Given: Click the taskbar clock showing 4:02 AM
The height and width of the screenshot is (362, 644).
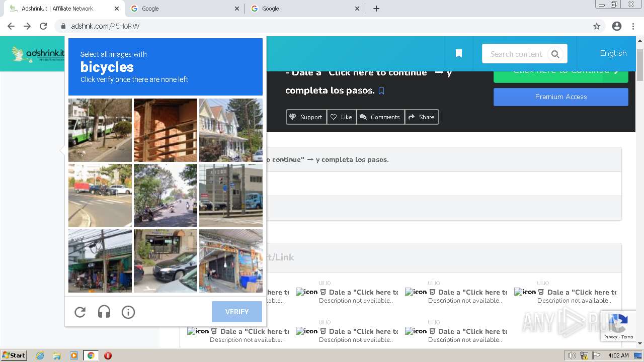Looking at the screenshot, I should 618,355.
